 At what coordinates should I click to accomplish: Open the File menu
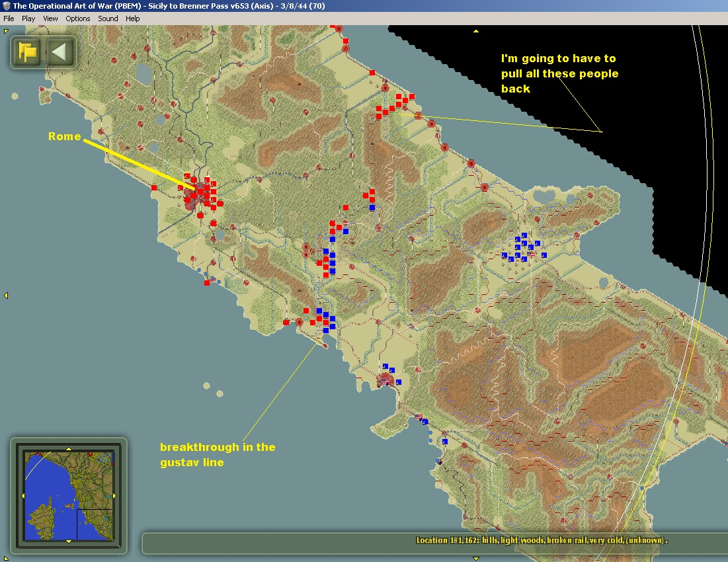tap(9, 19)
